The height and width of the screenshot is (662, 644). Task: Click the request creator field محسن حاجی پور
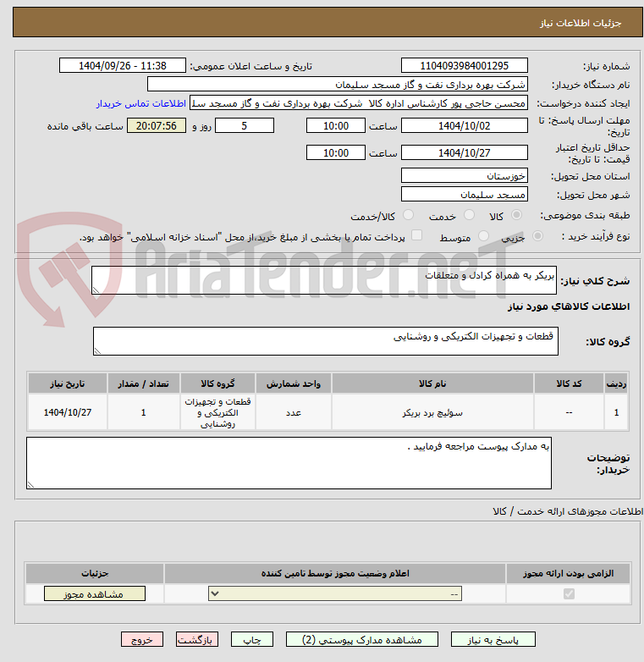(x=359, y=103)
